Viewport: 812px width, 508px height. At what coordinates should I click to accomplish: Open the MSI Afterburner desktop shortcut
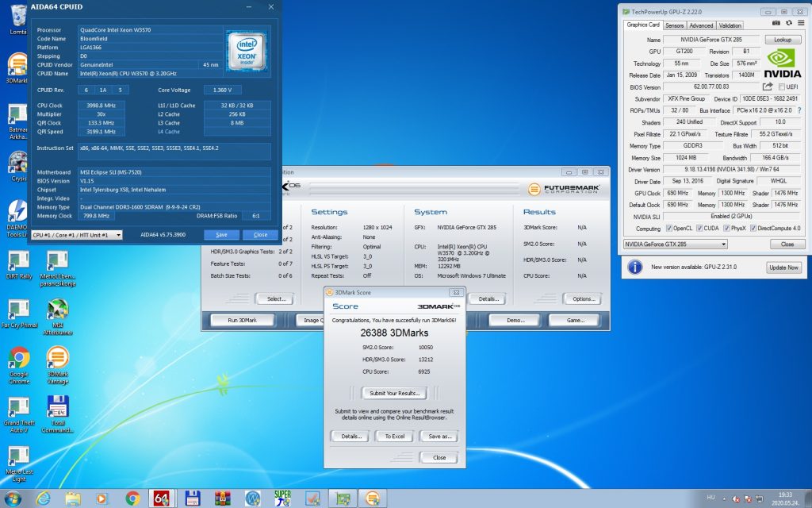click(x=57, y=317)
